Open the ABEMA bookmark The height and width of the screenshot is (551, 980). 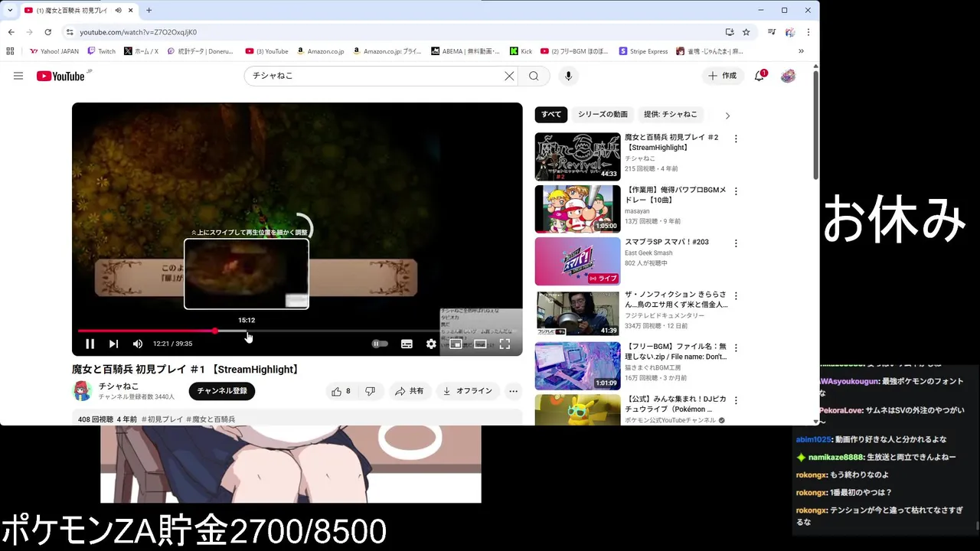[465, 51]
